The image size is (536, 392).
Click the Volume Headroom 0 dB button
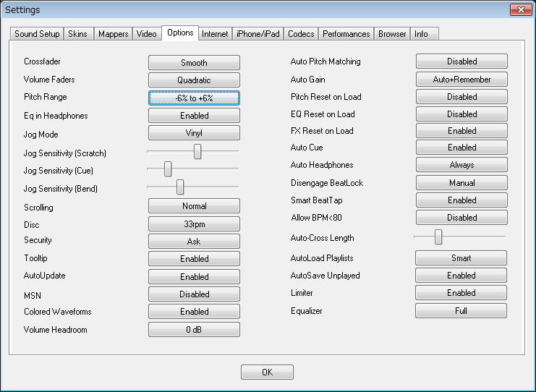(194, 330)
